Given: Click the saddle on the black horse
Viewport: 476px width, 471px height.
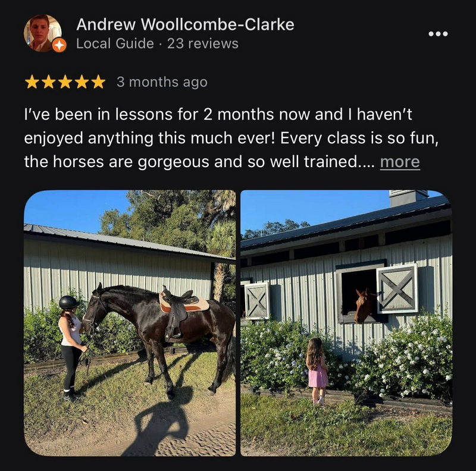Looking at the screenshot, I should pos(182,310).
